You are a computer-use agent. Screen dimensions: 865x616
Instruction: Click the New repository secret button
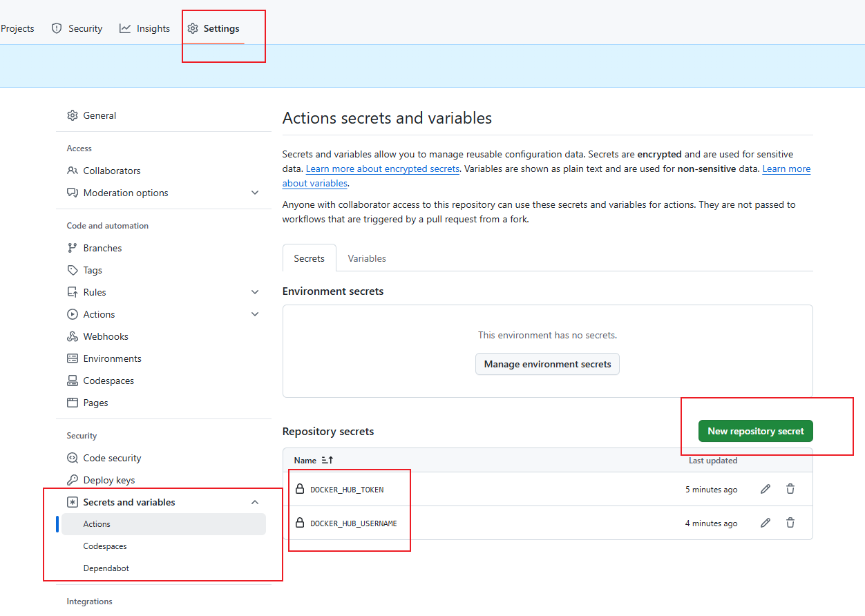point(755,431)
